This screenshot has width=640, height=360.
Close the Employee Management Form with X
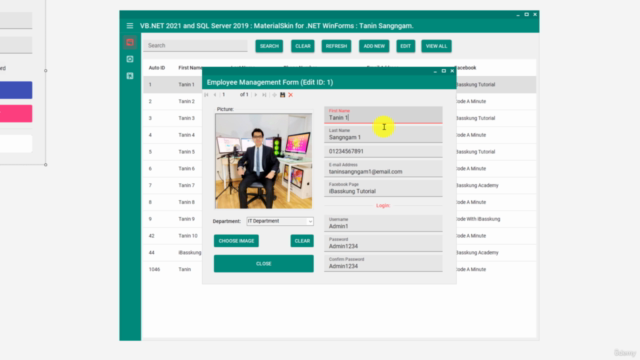(452, 71)
